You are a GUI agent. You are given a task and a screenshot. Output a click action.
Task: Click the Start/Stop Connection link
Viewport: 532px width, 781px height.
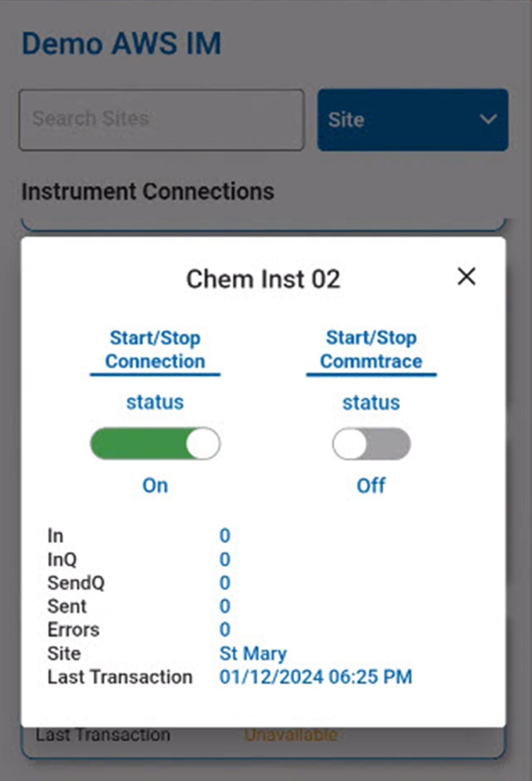tap(155, 350)
